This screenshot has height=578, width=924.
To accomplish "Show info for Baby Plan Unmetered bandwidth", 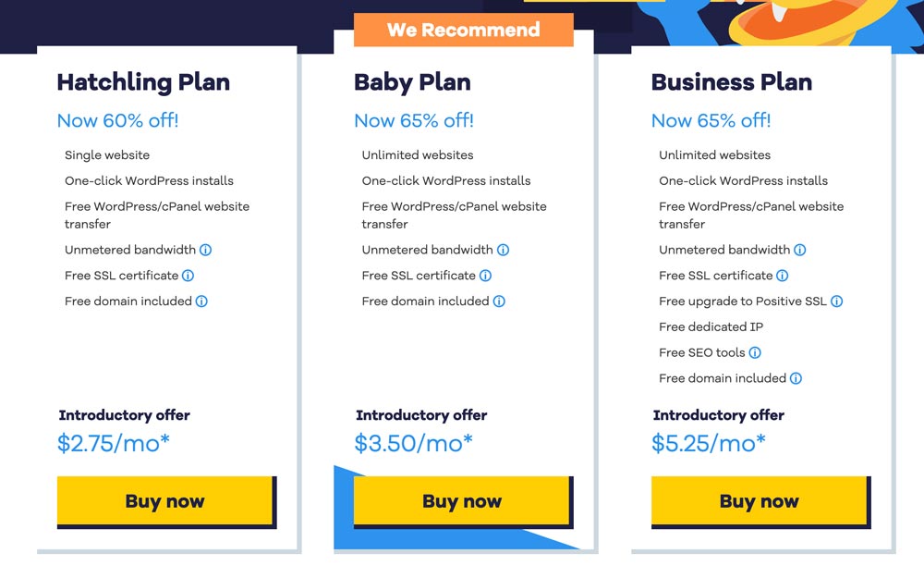I will click(503, 250).
